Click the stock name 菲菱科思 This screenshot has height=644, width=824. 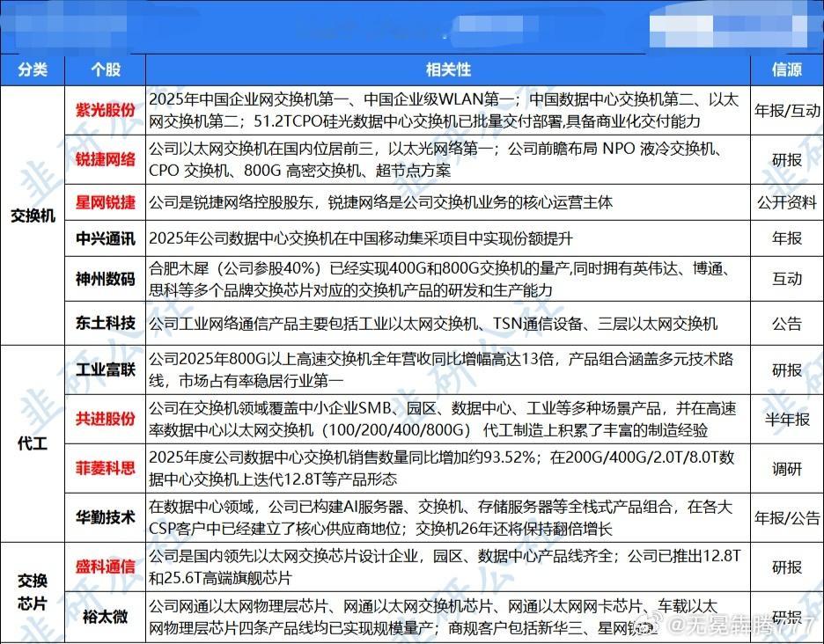(x=105, y=468)
